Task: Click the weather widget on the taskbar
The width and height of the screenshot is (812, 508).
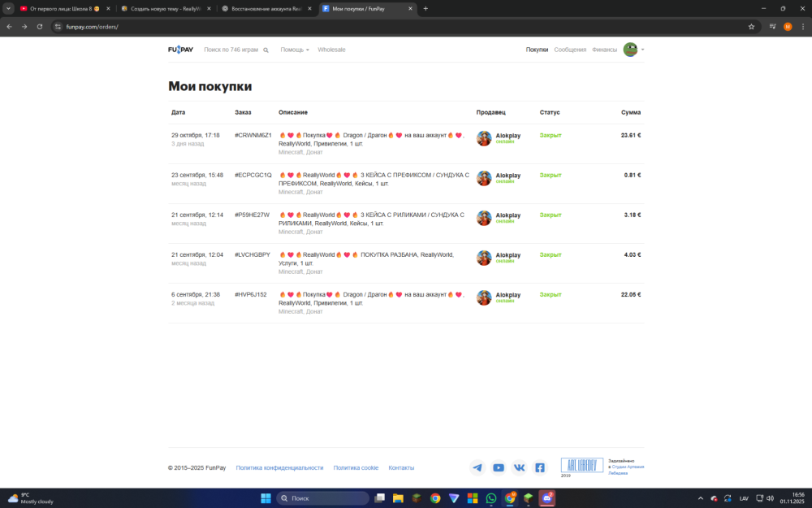Action: (31, 498)
